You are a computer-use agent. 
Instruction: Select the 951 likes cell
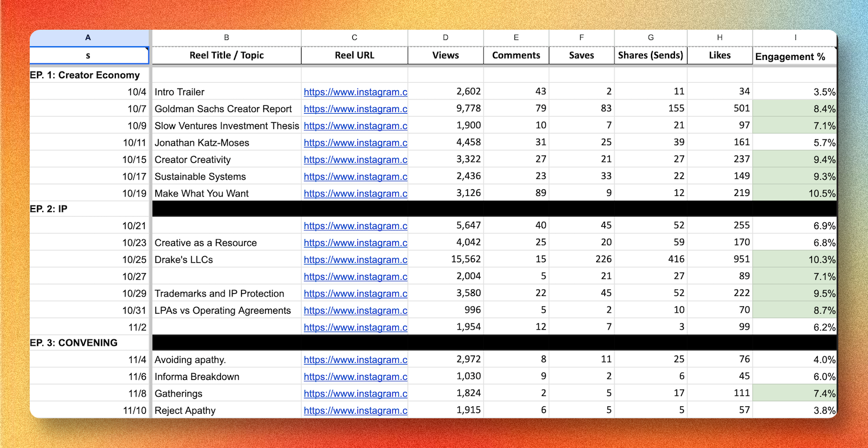(720, 260)
